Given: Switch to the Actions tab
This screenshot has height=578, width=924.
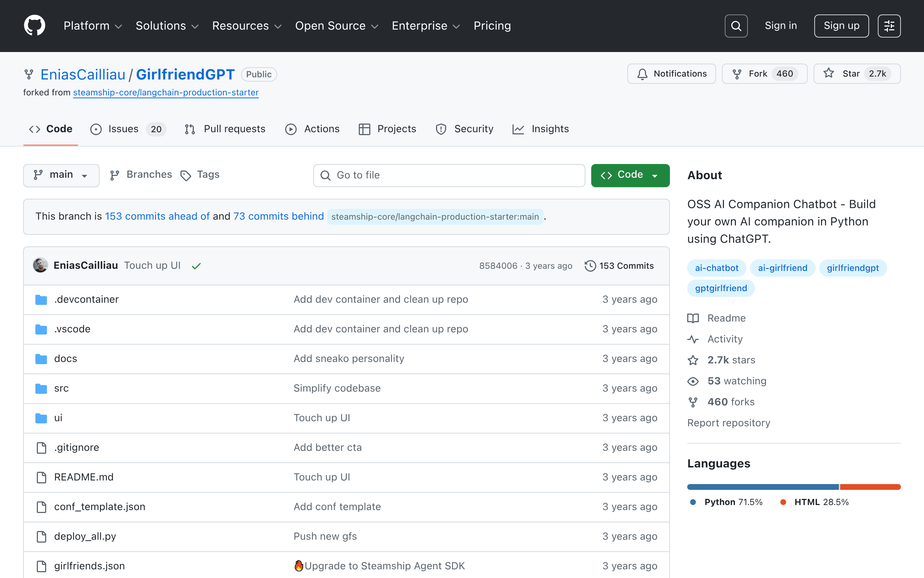Looking at the screenshot, I should 312,129.
